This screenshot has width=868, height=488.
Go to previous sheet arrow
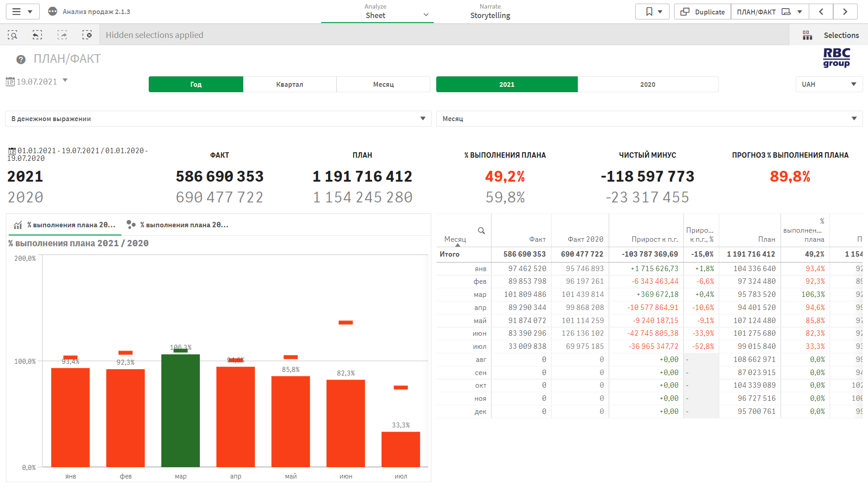click(x=821, y=12)
